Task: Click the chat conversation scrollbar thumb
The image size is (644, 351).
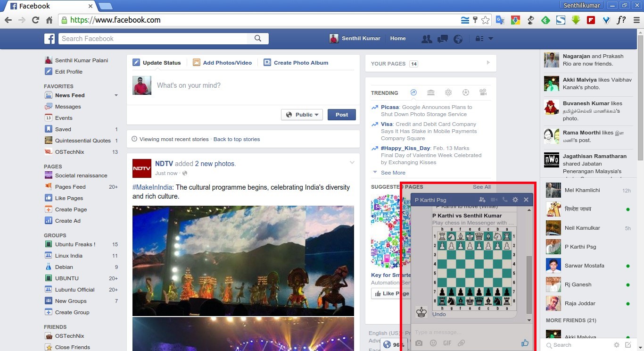Action: [529, 285]
